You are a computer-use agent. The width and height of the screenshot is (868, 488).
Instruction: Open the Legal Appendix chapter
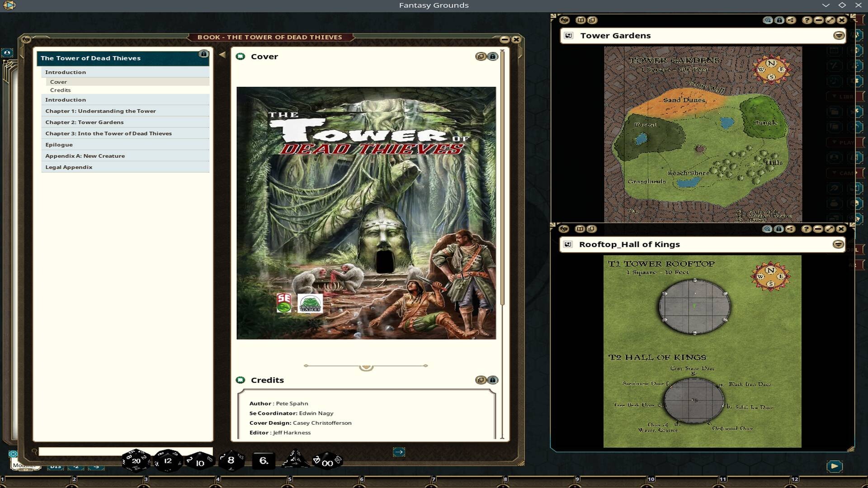[x=68, y=167]
